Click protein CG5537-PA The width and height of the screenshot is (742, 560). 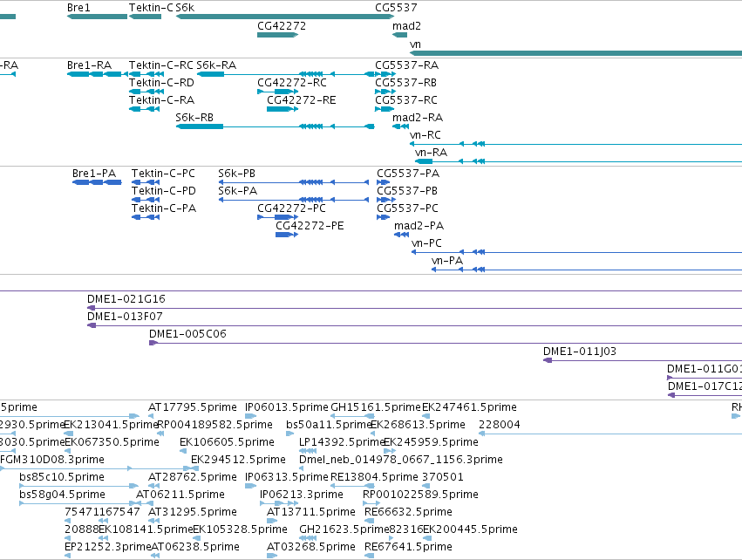pyautogui.click(x=408, y=174)
